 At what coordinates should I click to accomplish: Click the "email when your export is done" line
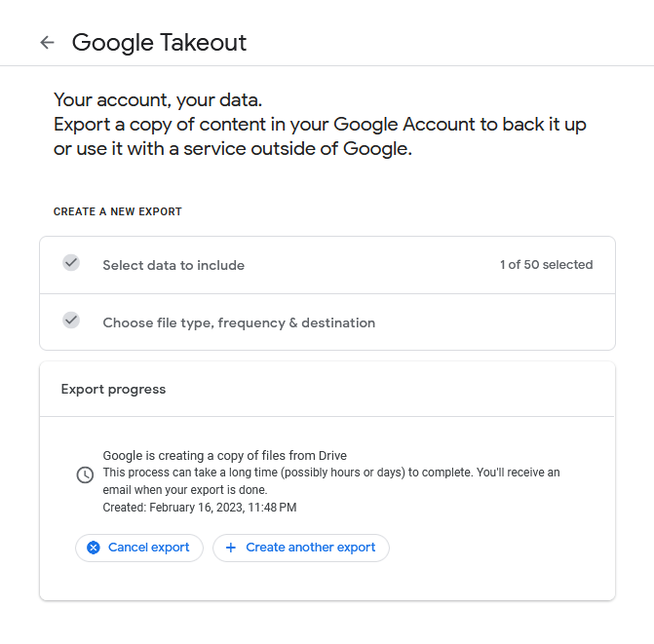(x=185, y=490)
